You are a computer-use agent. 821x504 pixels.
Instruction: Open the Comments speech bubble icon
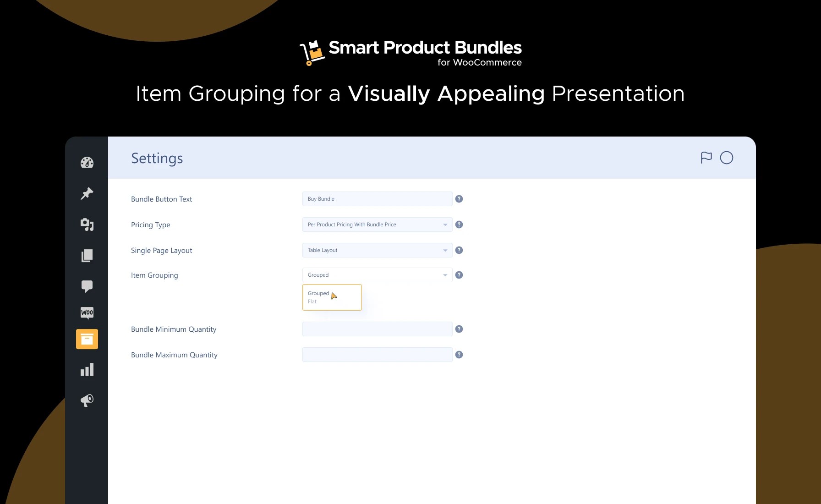tap(87, 286)
